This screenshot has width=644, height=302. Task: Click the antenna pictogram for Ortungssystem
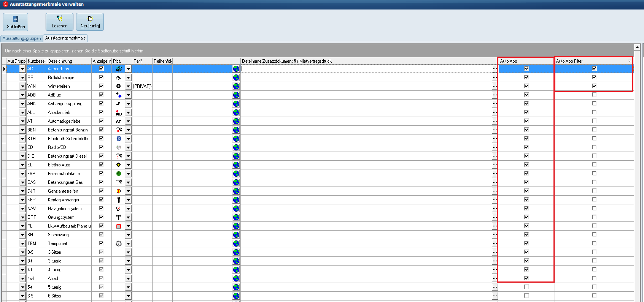coord(119,217)
